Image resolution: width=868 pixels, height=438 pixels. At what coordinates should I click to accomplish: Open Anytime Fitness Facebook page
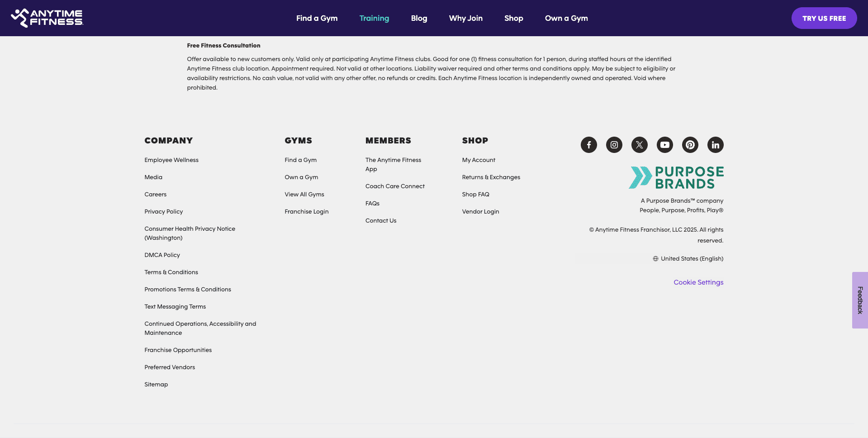click(588, 145)
